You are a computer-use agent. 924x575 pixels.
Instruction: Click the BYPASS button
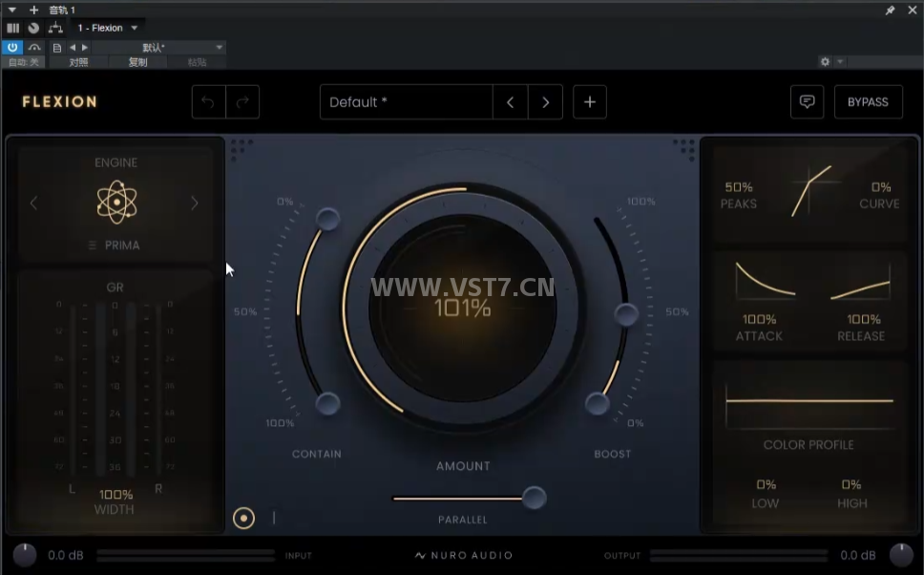tap(868, 102)
